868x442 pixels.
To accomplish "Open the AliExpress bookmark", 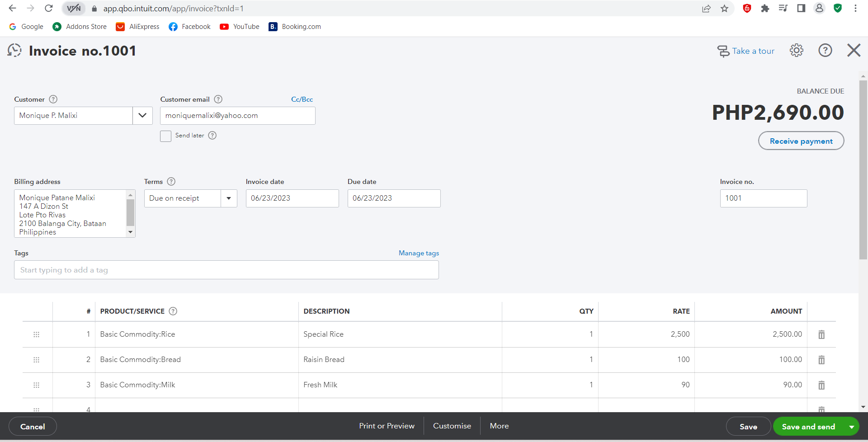I will (137, 27).
